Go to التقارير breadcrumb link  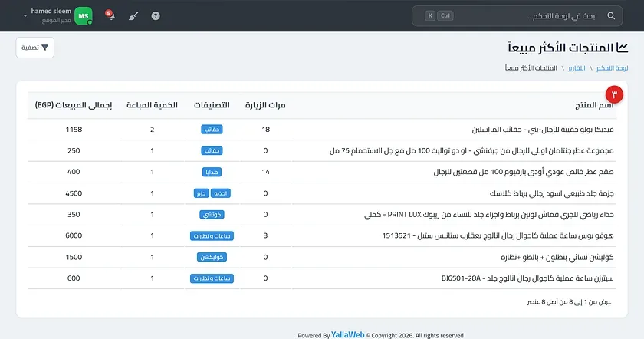(577, 68)
